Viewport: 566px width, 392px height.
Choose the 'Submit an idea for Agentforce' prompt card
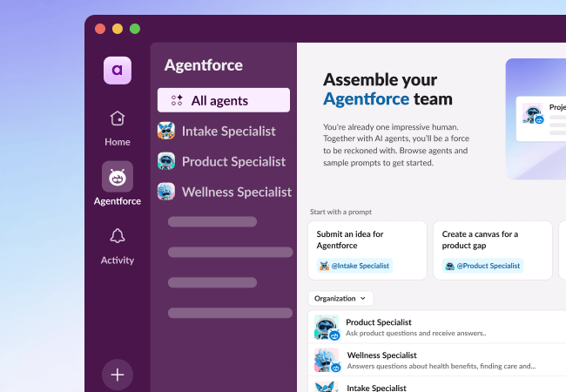(367, 250)
